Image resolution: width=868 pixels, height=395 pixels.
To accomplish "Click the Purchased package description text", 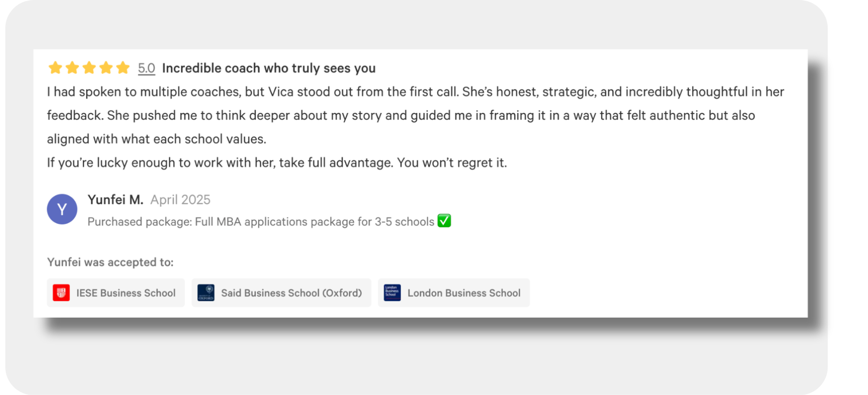I will click(x=260, y=222).
